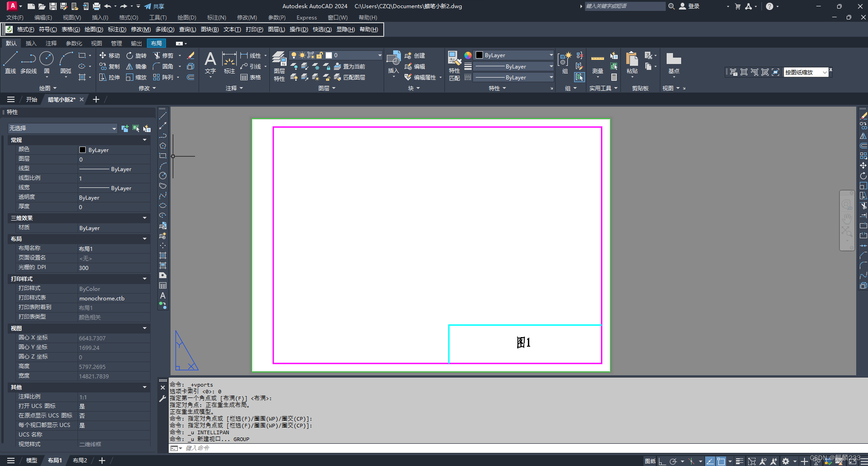Toggle lineweight display in status bar
868x466 pixels.
point(739,461)
